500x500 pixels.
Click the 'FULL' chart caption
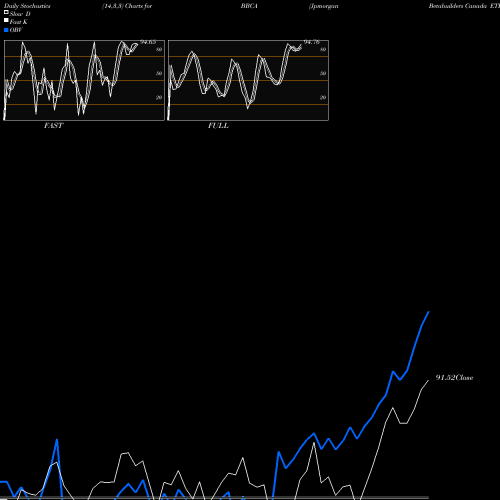coord(218,126)
